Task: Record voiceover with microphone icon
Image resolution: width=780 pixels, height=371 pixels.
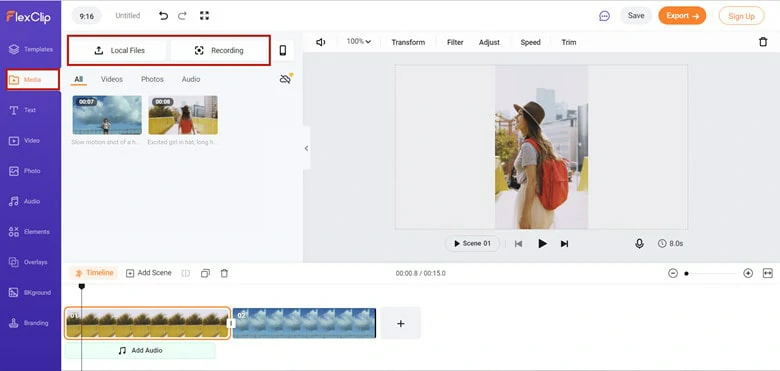Action: [x=639, y=244]
